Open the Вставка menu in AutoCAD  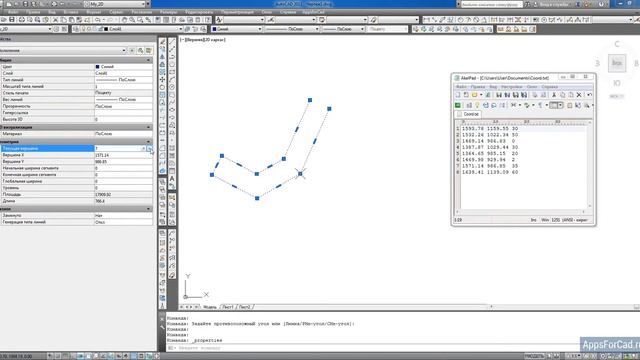click(x=71, y=12)
